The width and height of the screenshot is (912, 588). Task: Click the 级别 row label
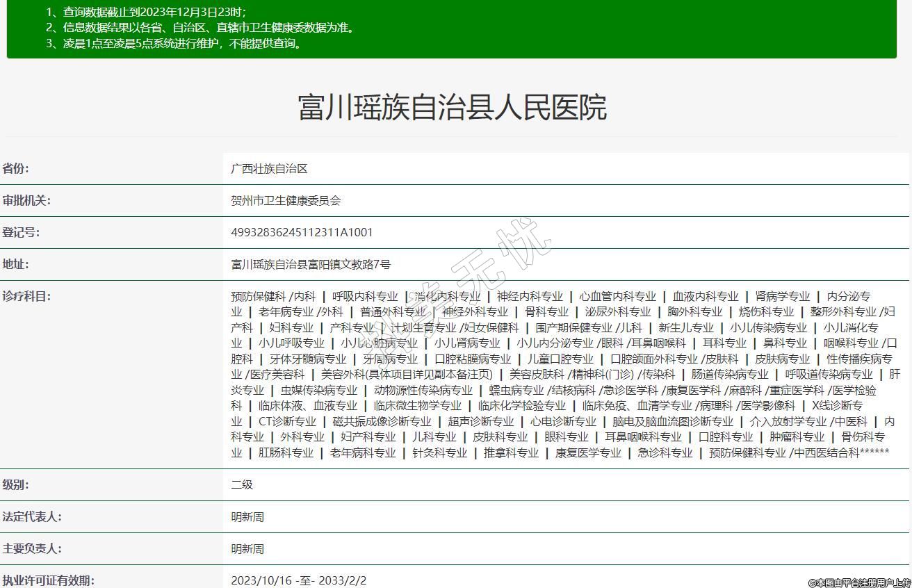tap(16, 485)
